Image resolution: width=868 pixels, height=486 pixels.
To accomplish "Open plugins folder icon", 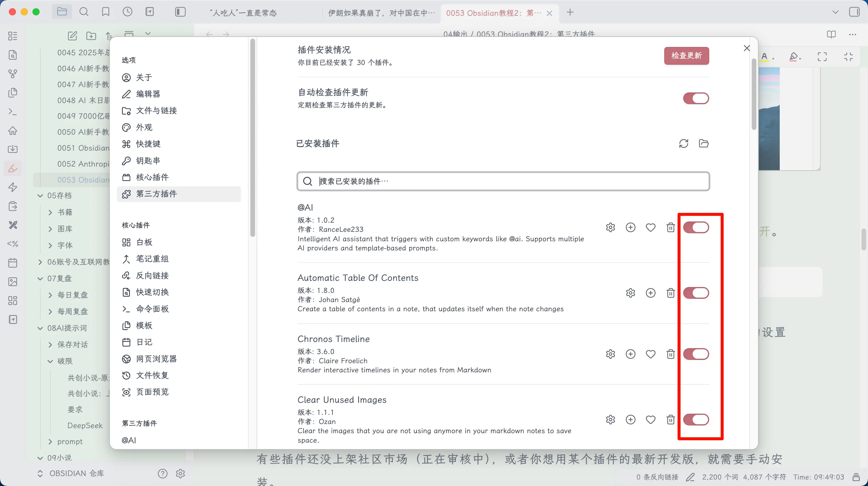I will [x=704, y=143].
